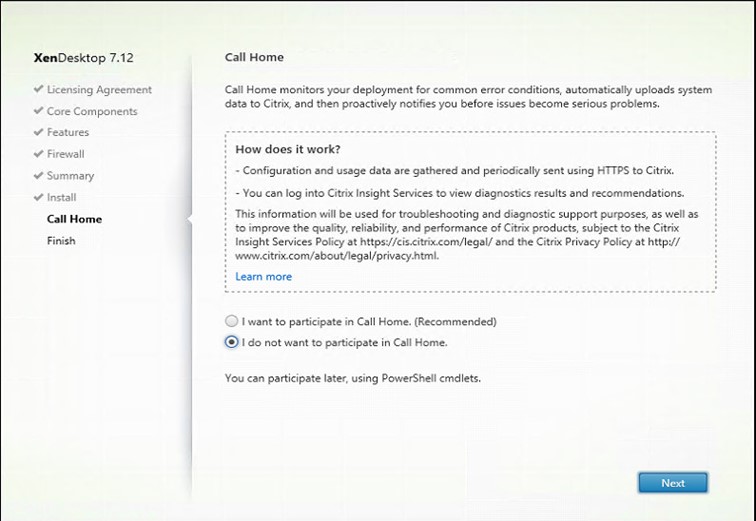Click checkmark icon beside Summary
Viewport: 756px width, 521px height.
39,175
